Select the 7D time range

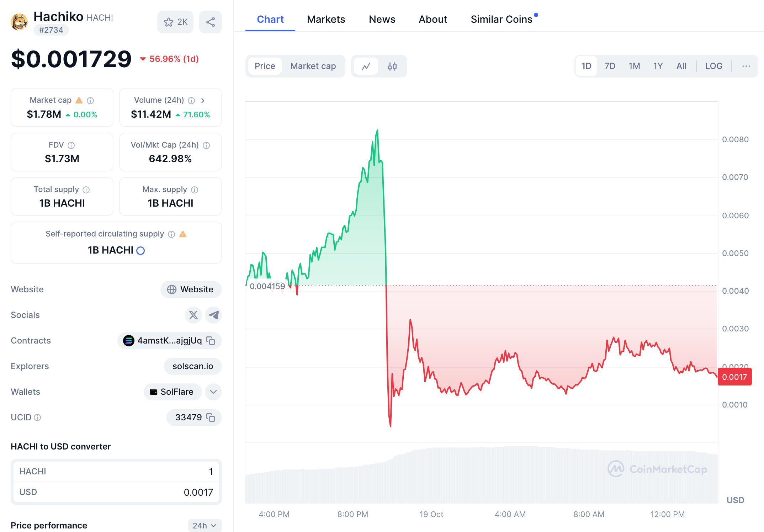(610, 66)
